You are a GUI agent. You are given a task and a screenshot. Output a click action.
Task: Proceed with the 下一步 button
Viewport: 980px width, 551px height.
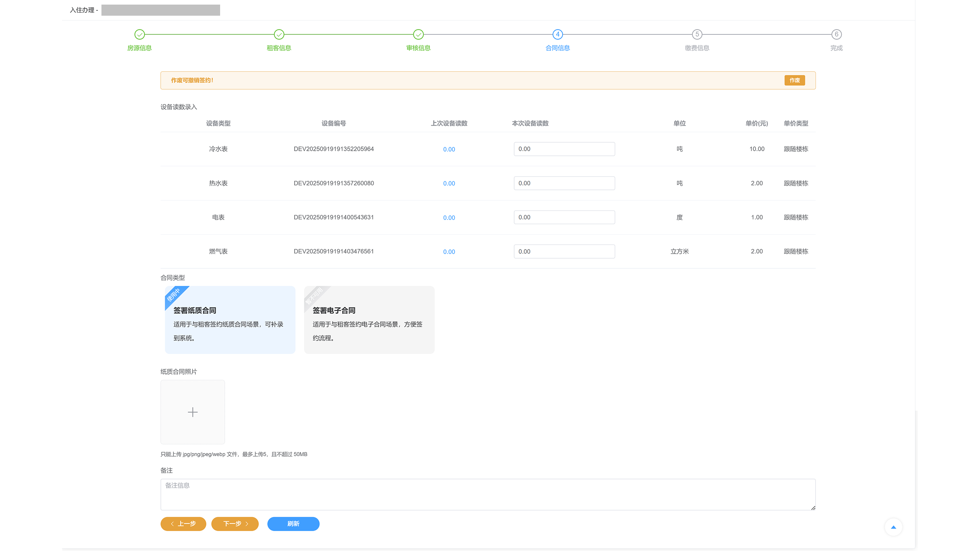point(235,524)
